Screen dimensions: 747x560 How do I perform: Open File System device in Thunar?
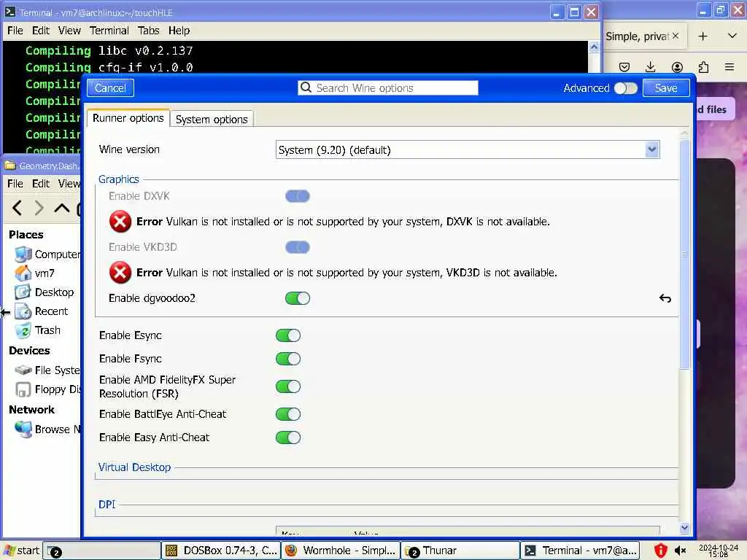[x=47, y=370]
